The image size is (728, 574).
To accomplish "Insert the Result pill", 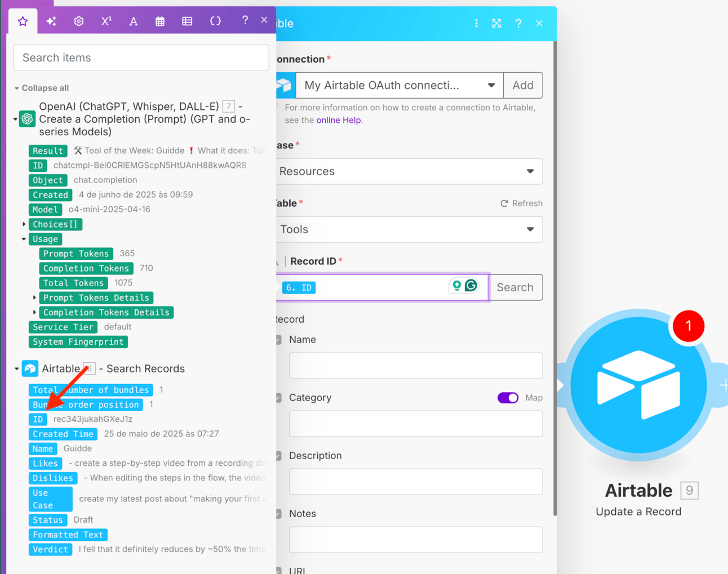I will 48,151.
